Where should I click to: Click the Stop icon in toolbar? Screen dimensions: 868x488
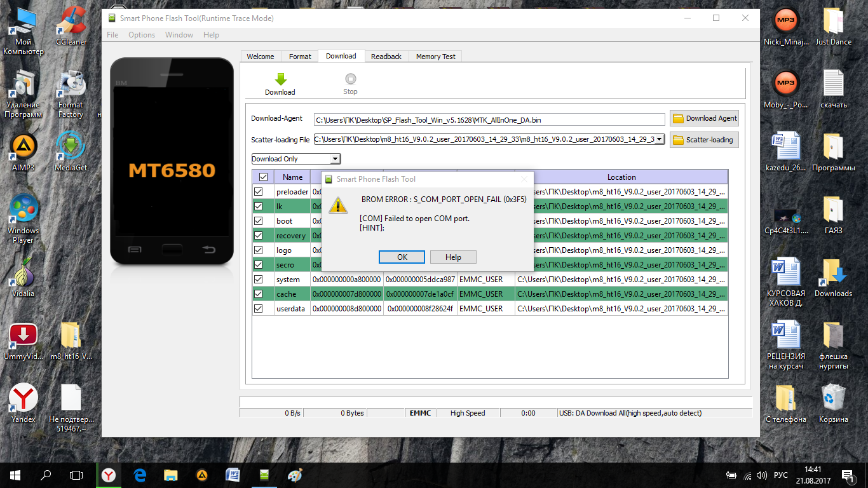[350, 79]
